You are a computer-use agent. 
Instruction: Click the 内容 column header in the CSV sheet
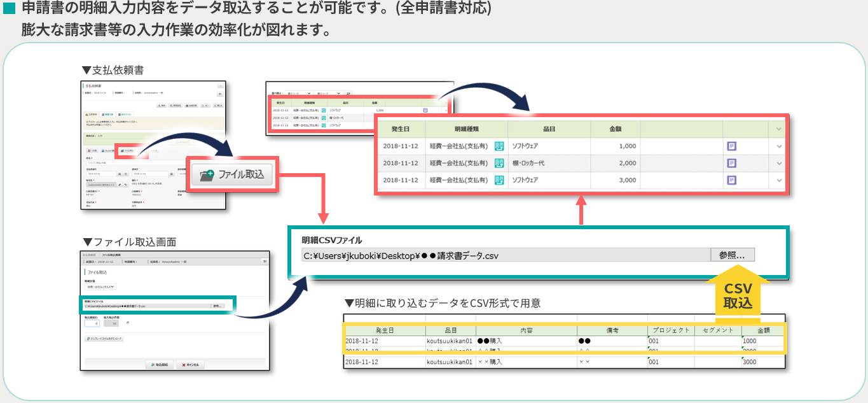point(527,330)
